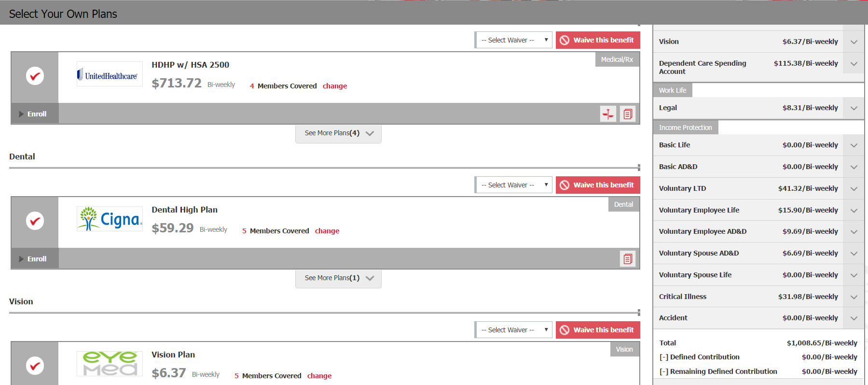Image resolution: width=868 pixels, height=385 pixels.
Task: Expand Voluntary Employee AD&D row chevron
Action: point(854,232)
